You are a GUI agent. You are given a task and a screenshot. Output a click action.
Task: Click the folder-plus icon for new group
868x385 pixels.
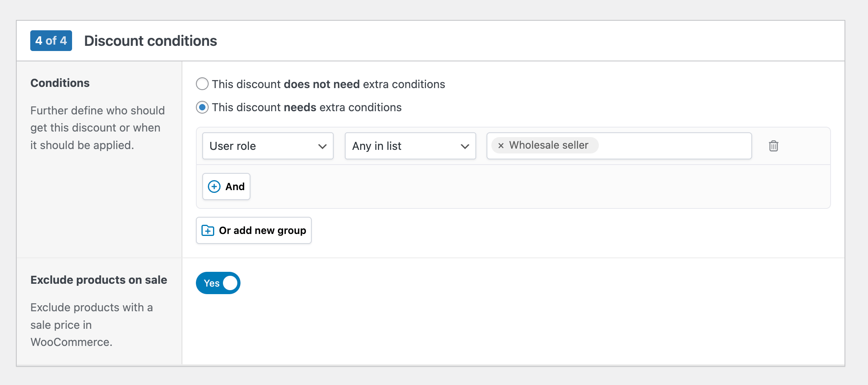tap(208, 230)
